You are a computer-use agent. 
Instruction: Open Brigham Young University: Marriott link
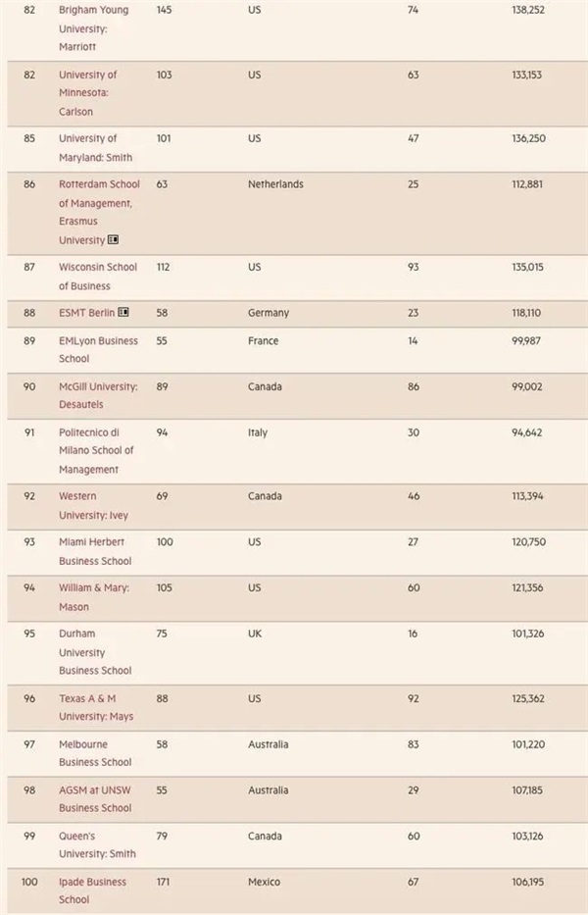point(95,27)
